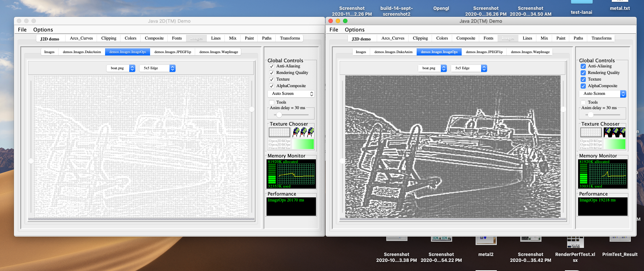Screen dimensions: 644x271
Task: Choose the green gradient texture in left window
Action: (303, 144)
